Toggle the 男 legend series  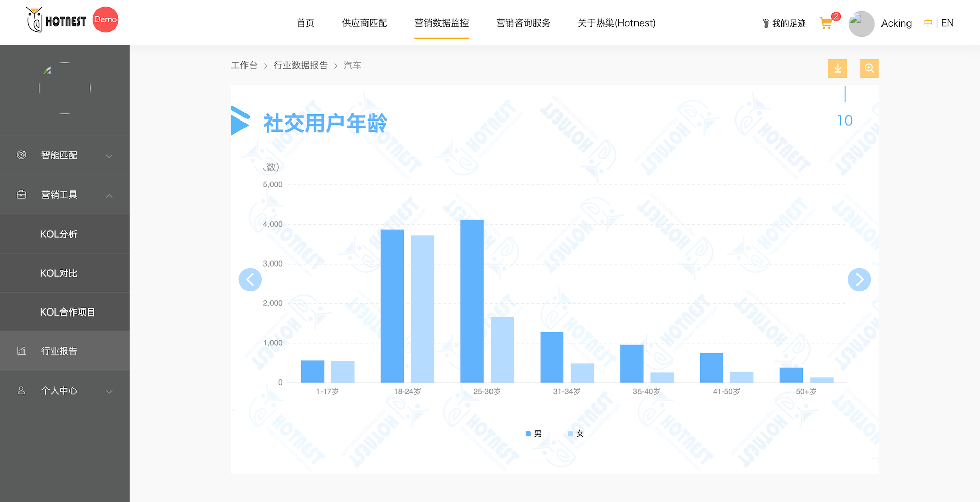coord(533,434)
